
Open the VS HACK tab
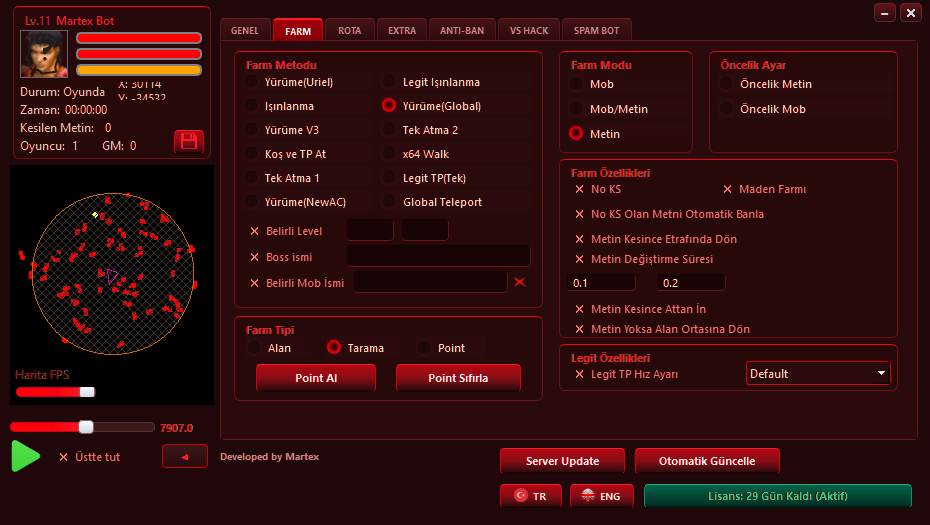(529, 30)
